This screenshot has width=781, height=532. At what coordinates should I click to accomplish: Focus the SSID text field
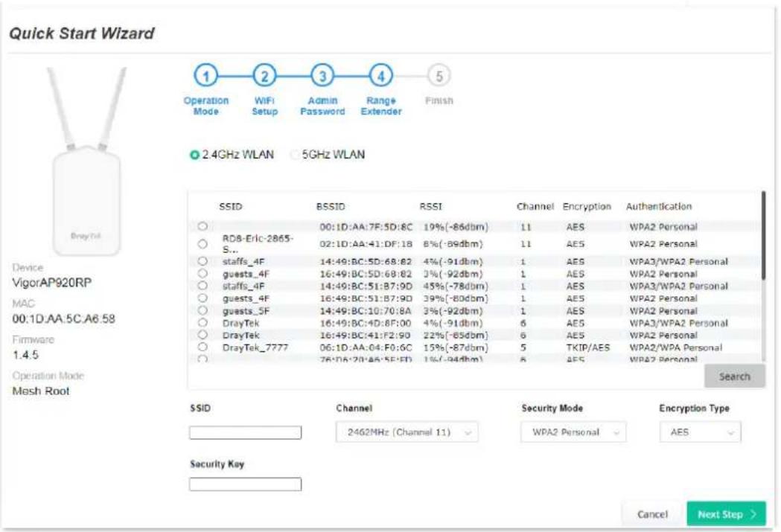pyautogui.click(x=245, y=432)
